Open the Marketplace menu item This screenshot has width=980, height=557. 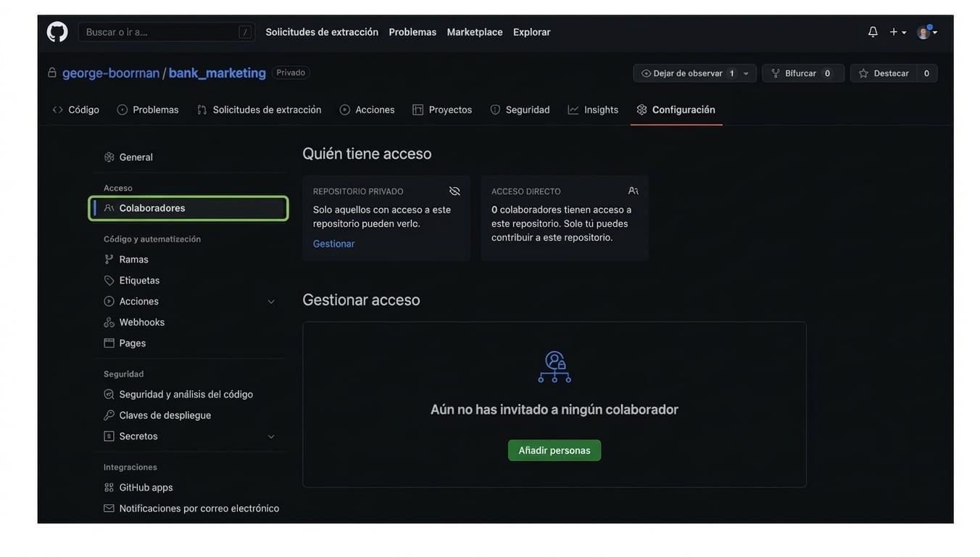point(475,30)
